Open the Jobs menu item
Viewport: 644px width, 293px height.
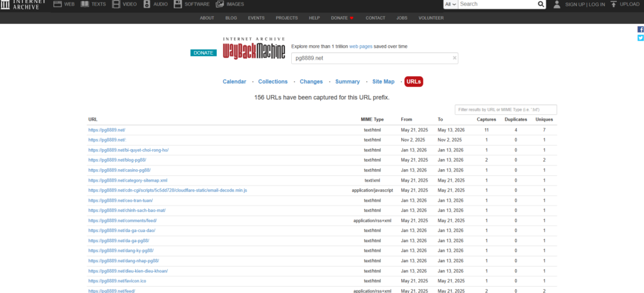[402, 18]
